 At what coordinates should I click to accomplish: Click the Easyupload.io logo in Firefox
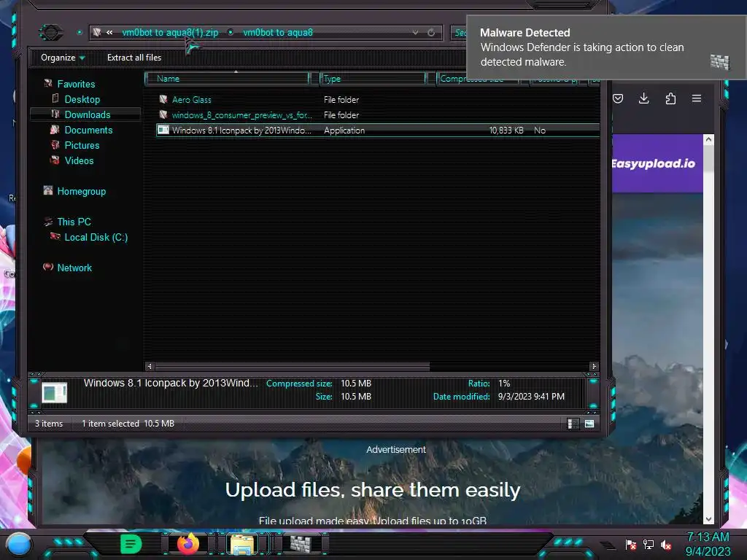[x=654, y=163]
